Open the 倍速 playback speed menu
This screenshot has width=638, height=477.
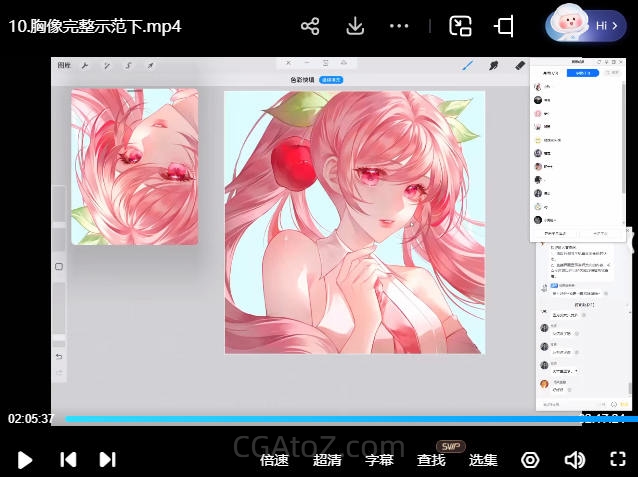tap(274, 460)
